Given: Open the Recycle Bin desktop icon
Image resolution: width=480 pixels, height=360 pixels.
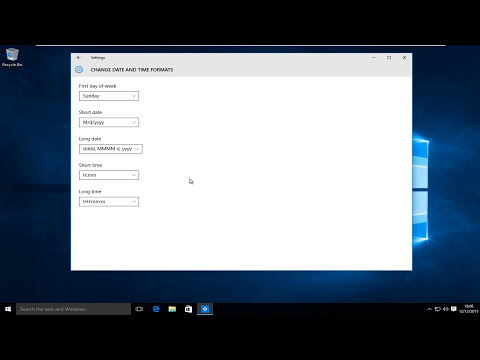Looking at the screenshot, I should [x=12, y=57].
